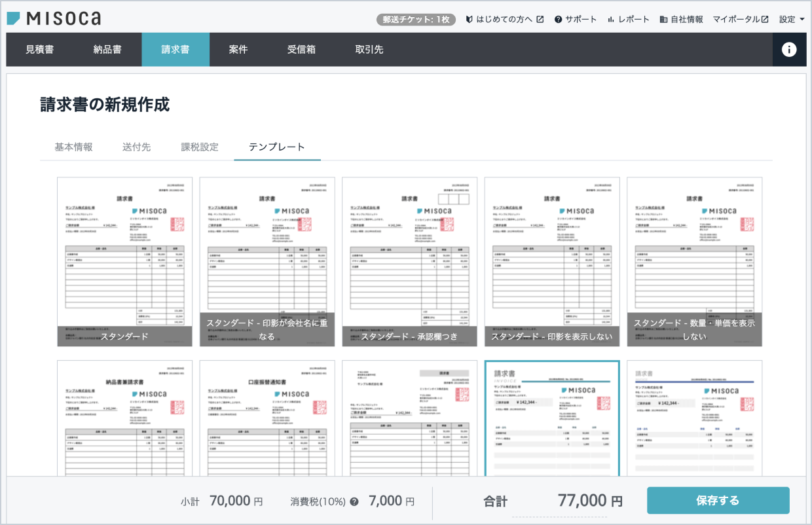Open サポート page
812x525 pixels.
point(576,19)
